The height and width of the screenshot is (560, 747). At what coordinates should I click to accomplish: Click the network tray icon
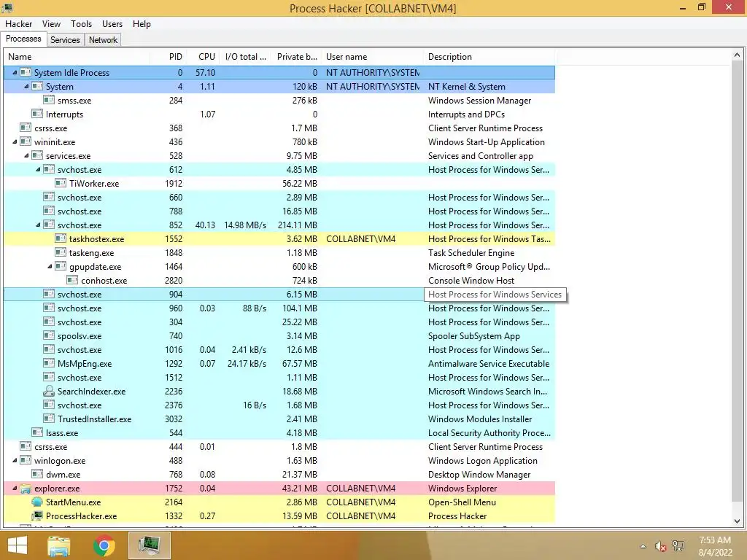(x=678, y=545)
